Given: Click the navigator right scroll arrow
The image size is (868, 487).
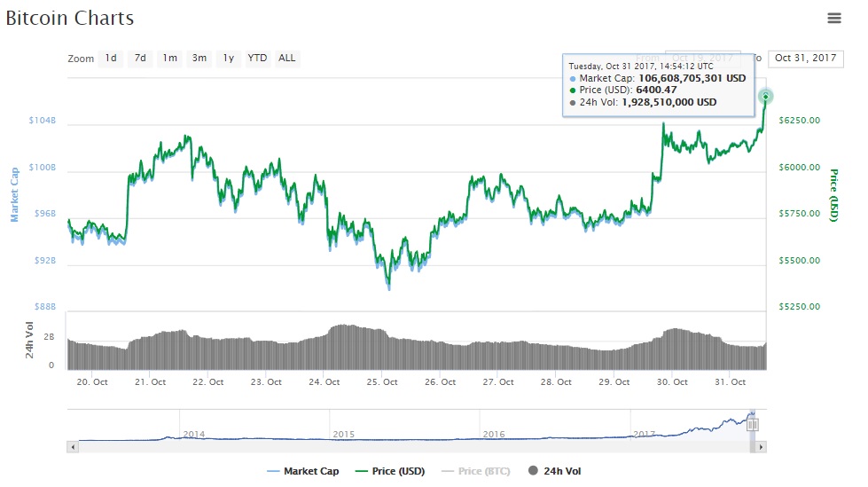Looking at the screenshot, I should [x=761, y=446].
